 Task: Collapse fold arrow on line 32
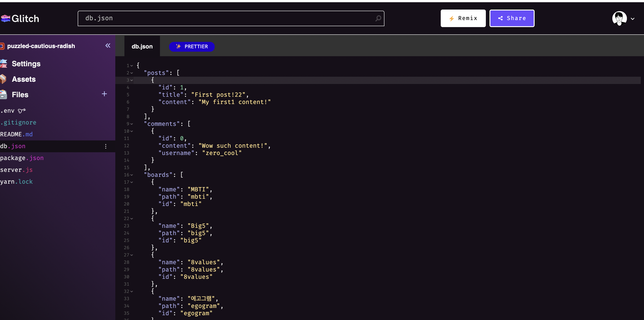[x=131, y=292]
